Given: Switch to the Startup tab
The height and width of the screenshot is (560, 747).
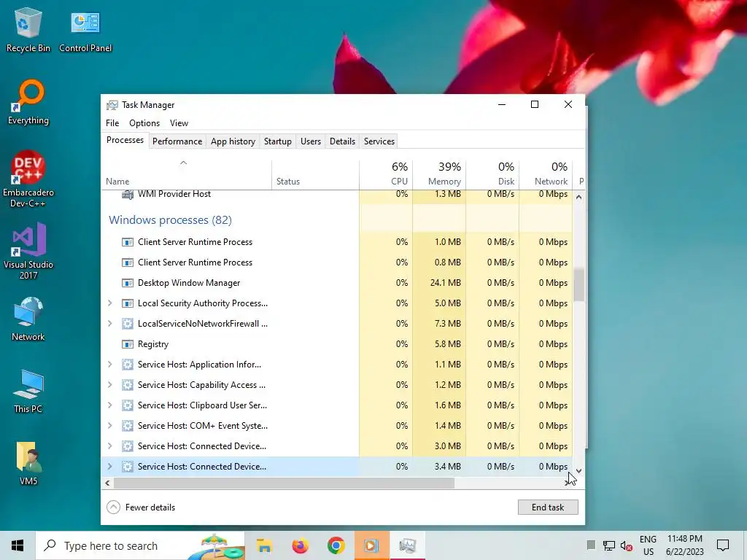Looking at the screenshot, I should 278,141.
